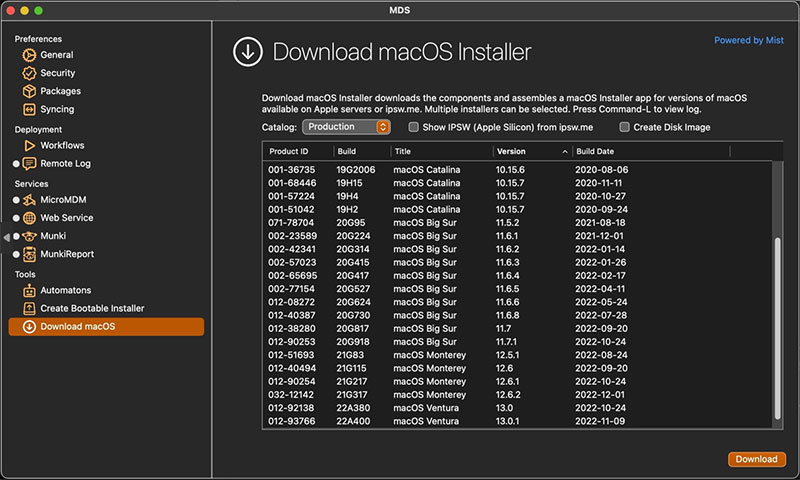Click the orange Download button
Screen dimensions: 800x480
pyautogui.click(x=757, y=459)
